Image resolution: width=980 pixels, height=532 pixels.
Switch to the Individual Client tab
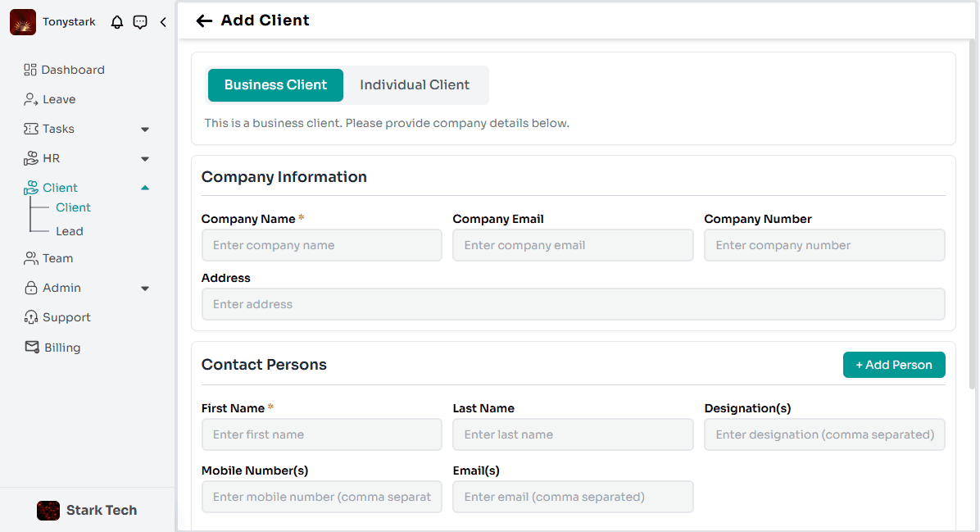415,84
